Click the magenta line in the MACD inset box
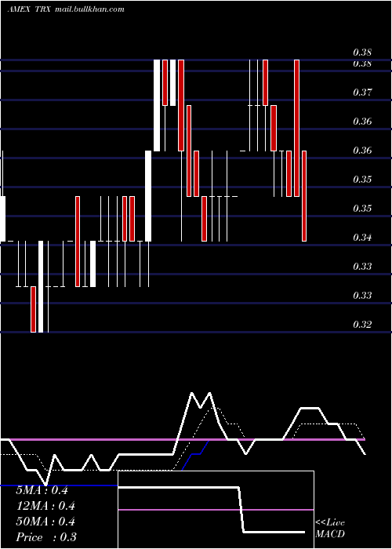Viewport: 392px width, 549px height. (216, 510)
